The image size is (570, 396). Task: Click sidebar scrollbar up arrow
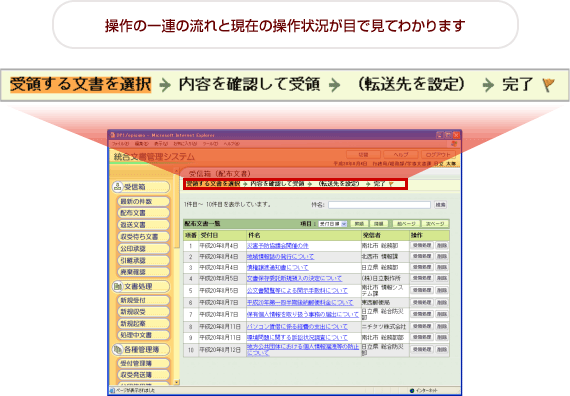click(x=177, y=171)
